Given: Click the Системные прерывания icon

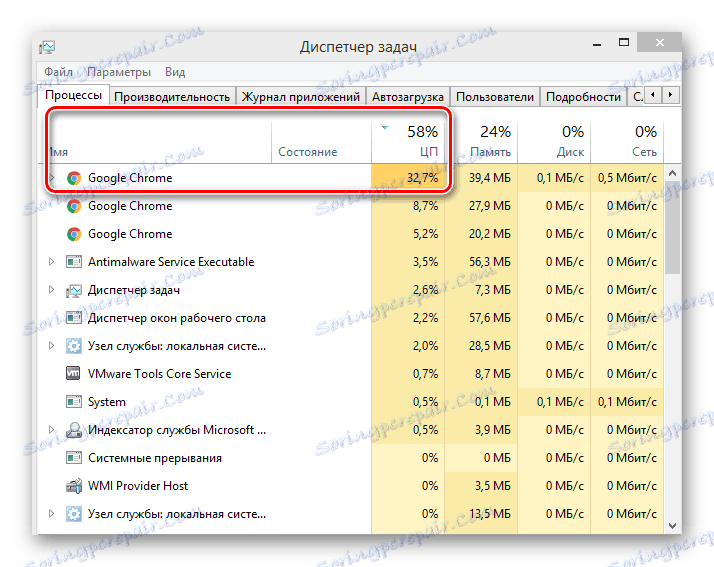Looking at the screenshot, I should pyautogui.click(x=74, y=458).
